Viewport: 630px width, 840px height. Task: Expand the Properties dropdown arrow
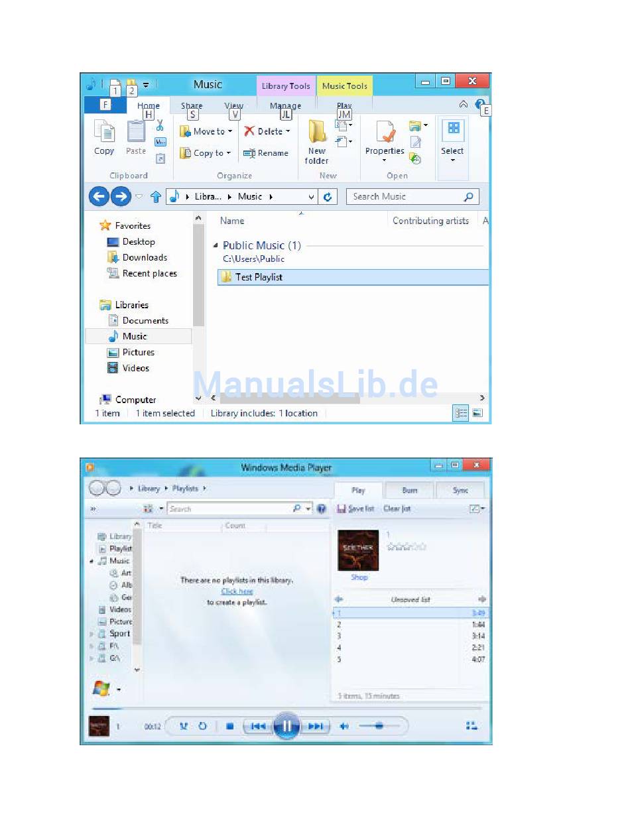(x=385, y=160)
